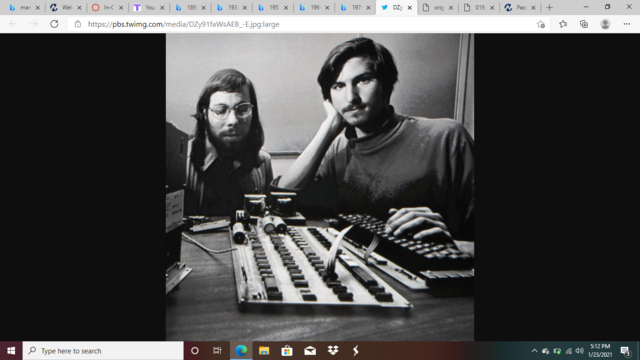640x360 pixels.
Task: Switch to the '195' tab
Action: pyautogui.click(x=272, y=7)
